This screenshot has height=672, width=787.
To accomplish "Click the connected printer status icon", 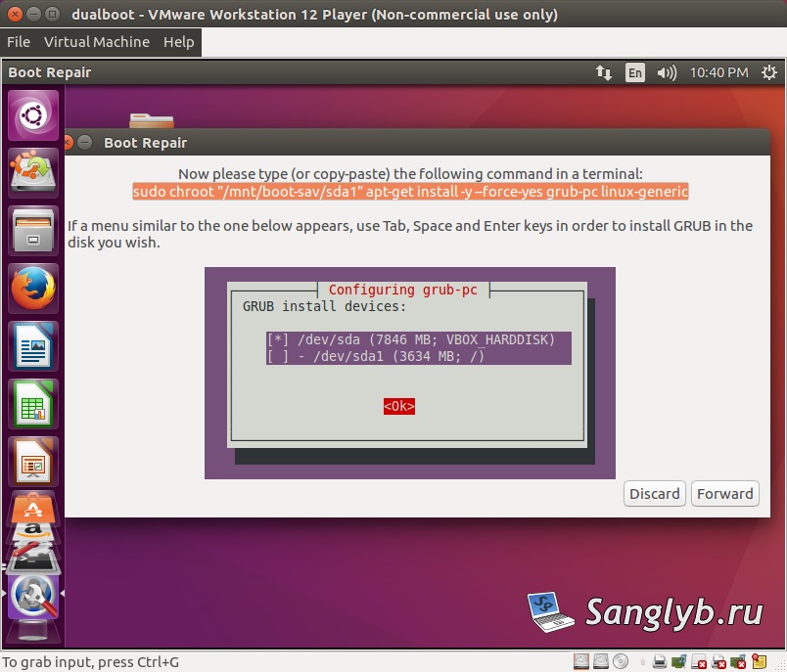I will [660, 661].
